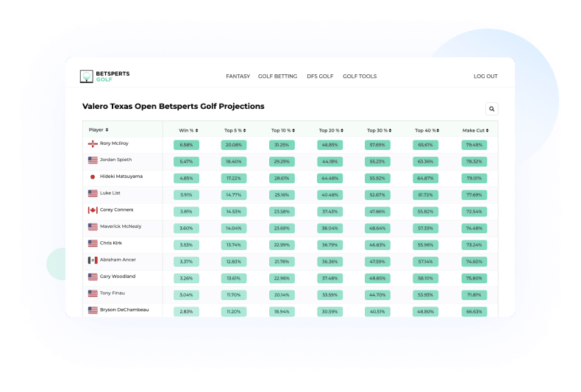
Task: Open the table search magnifier icon
Action: [x=492, y=109]
